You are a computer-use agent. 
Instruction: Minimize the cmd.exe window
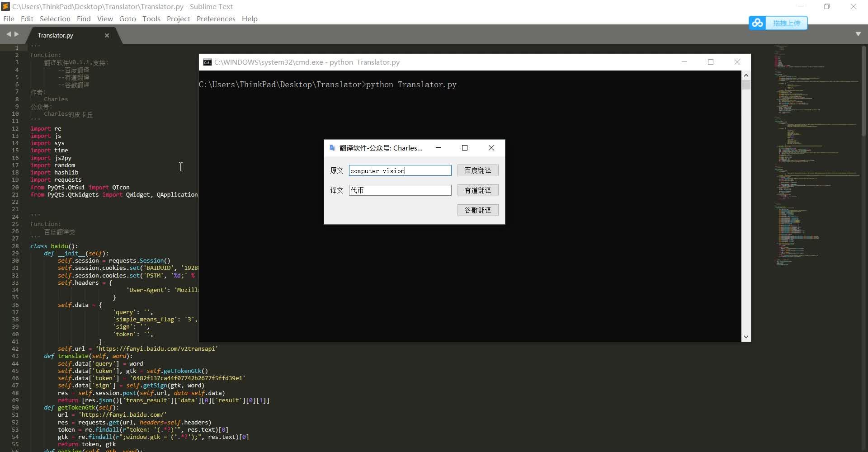click(684, 62)
